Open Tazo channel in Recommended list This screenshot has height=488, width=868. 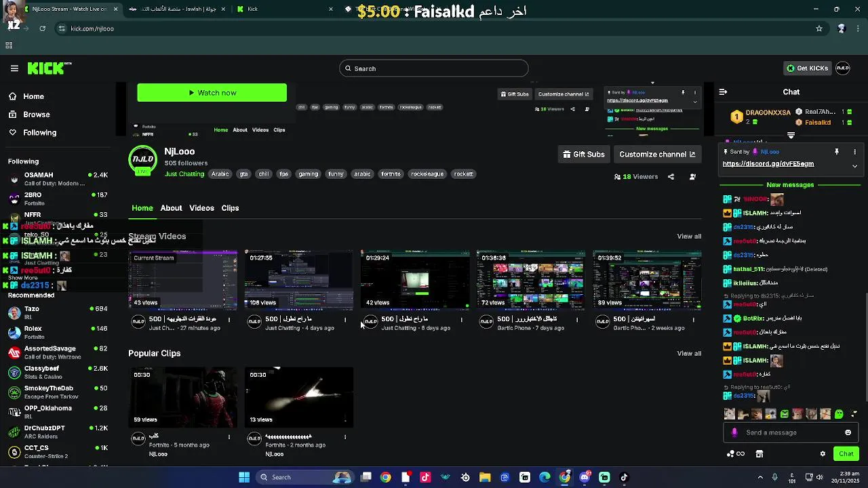(58, 312)
